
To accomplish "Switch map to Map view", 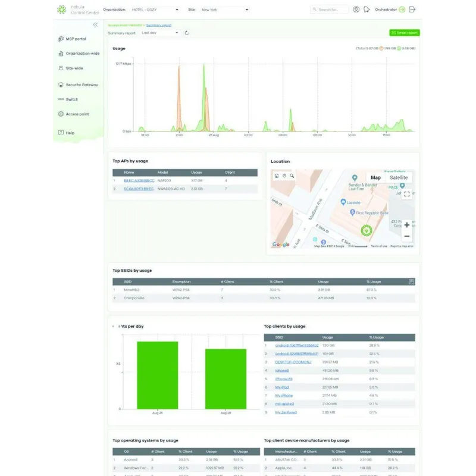I will tap(375, 177).
